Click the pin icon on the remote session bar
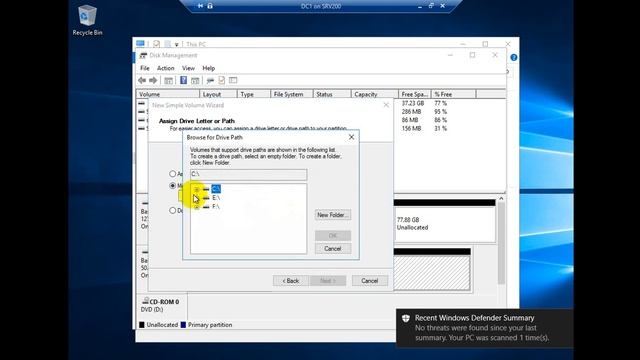Viewport: 640px width, 360px height. (200, 6)
